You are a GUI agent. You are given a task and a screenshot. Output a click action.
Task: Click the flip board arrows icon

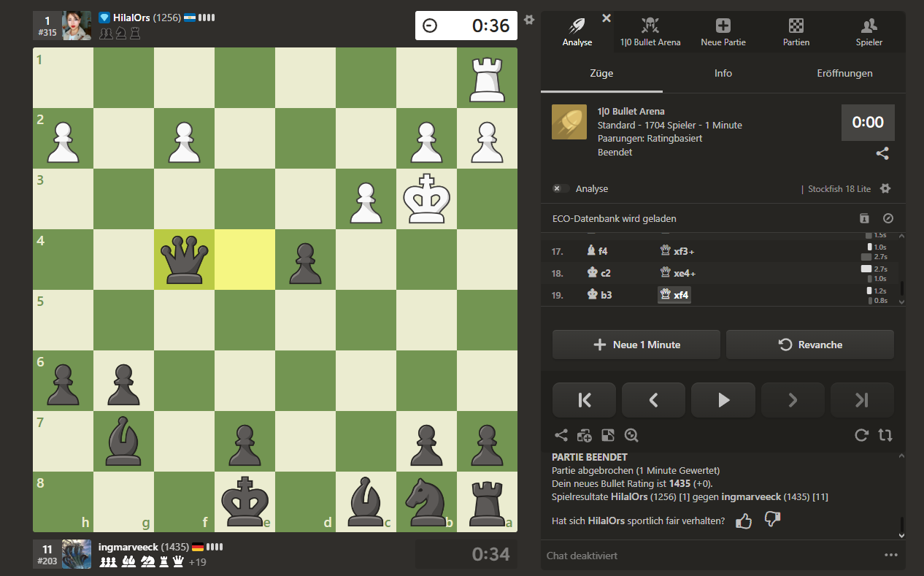[x=885, y=436]
